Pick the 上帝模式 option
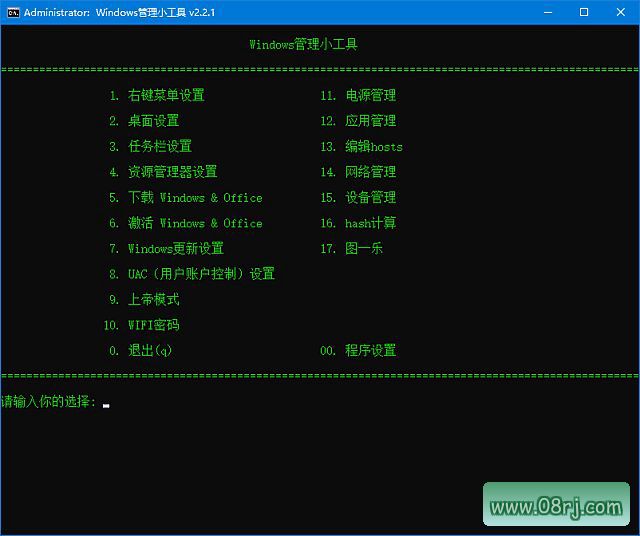640x536 pixels. [x=153, y=300]
